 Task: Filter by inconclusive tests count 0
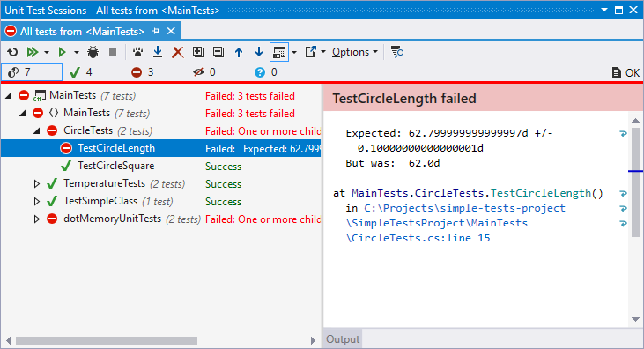tap(266, 72)
